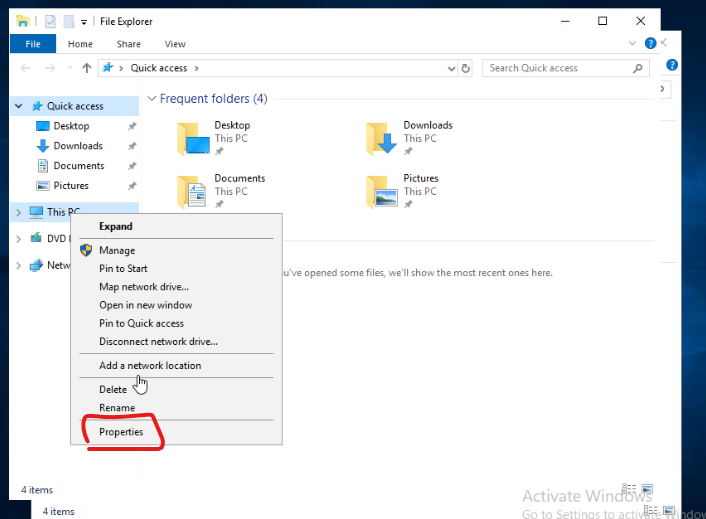The height and width of the screenshot is (519, 706).
Task: Select Quick access in the navigation pane
Action: [x=75, y=106]
